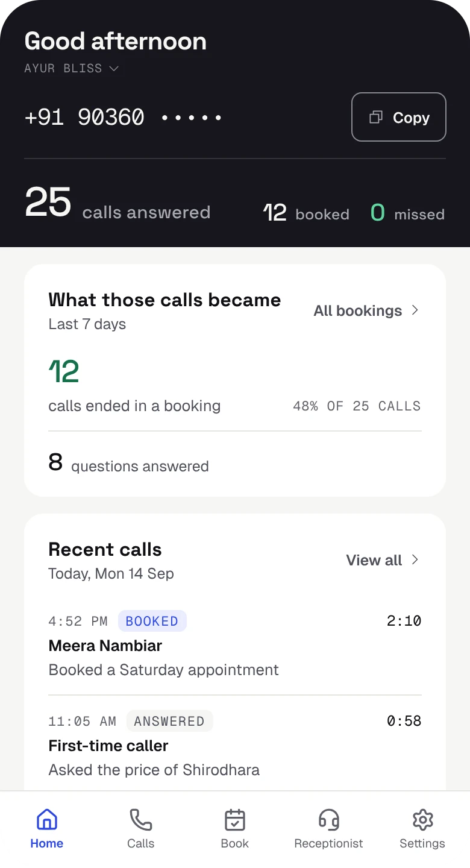Select the ANSWERED status badge

169,721
